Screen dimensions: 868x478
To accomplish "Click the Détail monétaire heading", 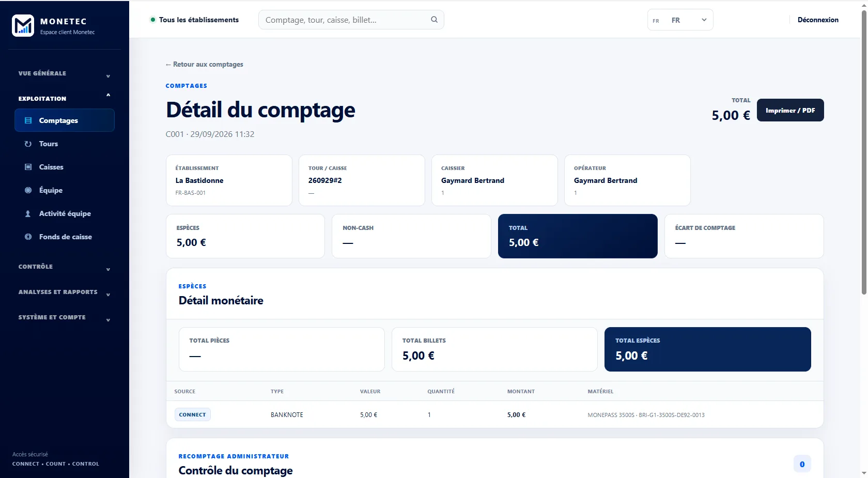I will [221, 300].
